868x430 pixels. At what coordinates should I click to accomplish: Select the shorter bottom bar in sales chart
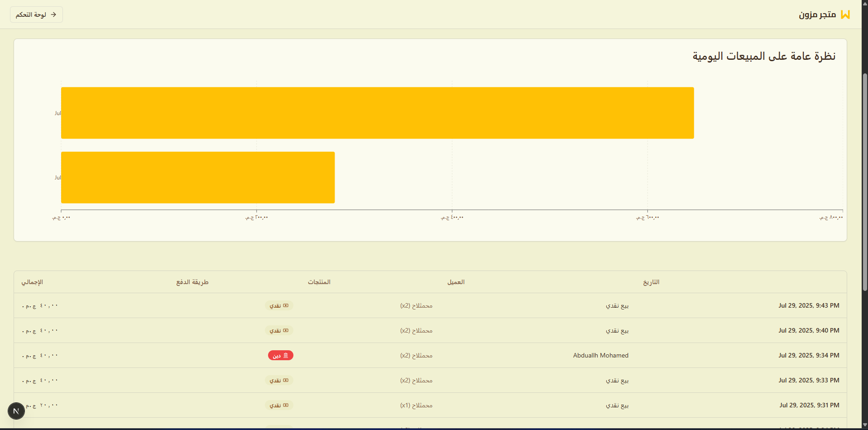[x=198, y=177]
